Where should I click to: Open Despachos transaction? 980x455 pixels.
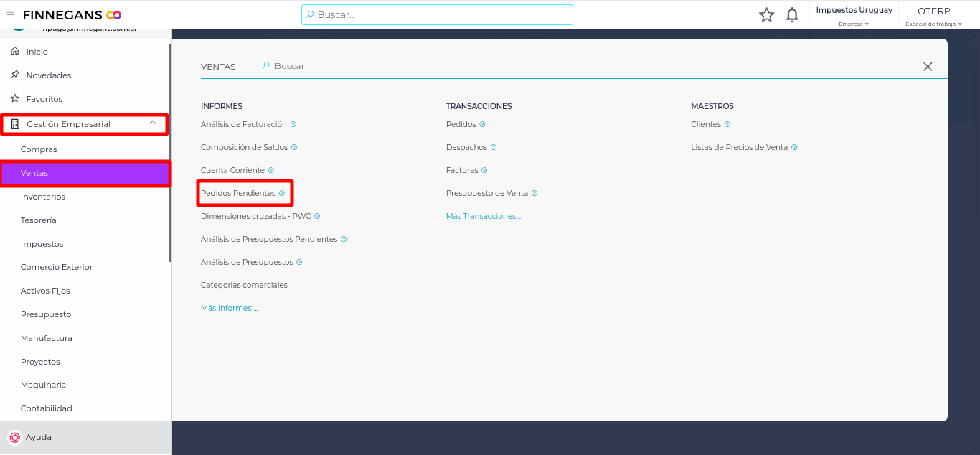[x=467, y=147]
